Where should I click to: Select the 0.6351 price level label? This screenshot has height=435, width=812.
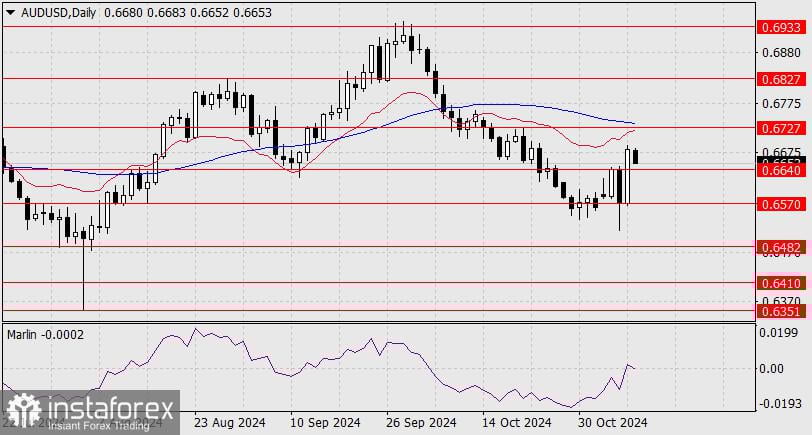click(781, 311)
